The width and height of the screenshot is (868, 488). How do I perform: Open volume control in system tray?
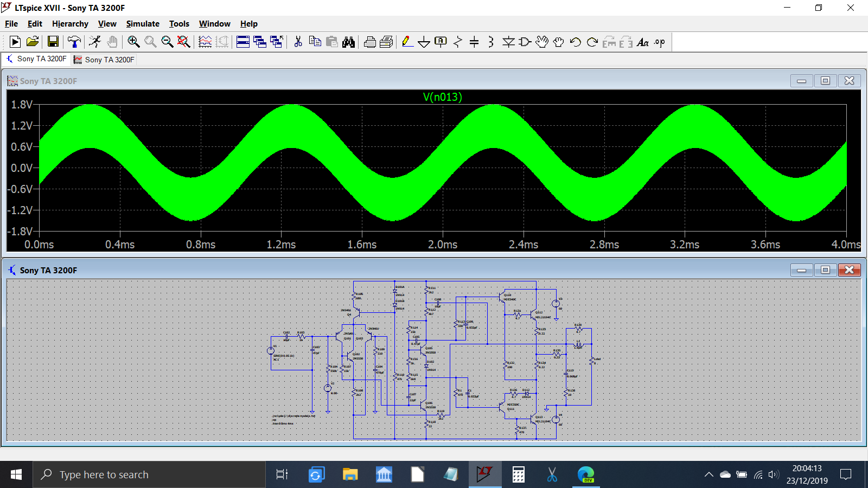(x=774, y=474)
